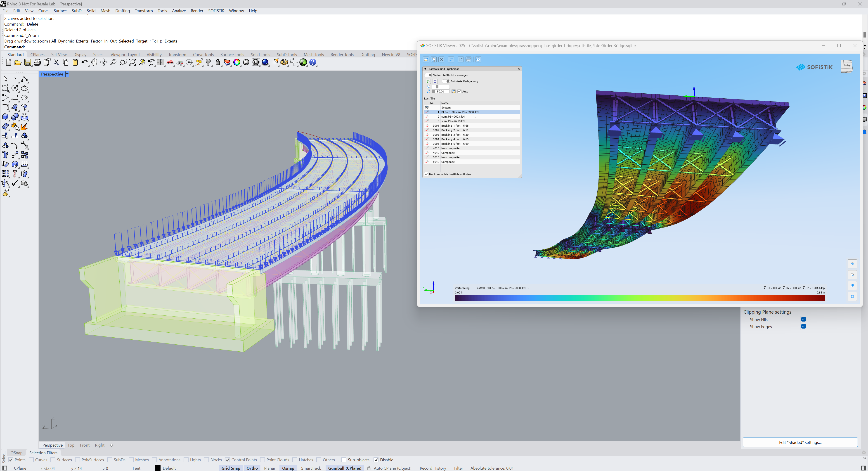Select the Pan hand tool
This screenshot has width=868, height=471.
pos(94,63)
